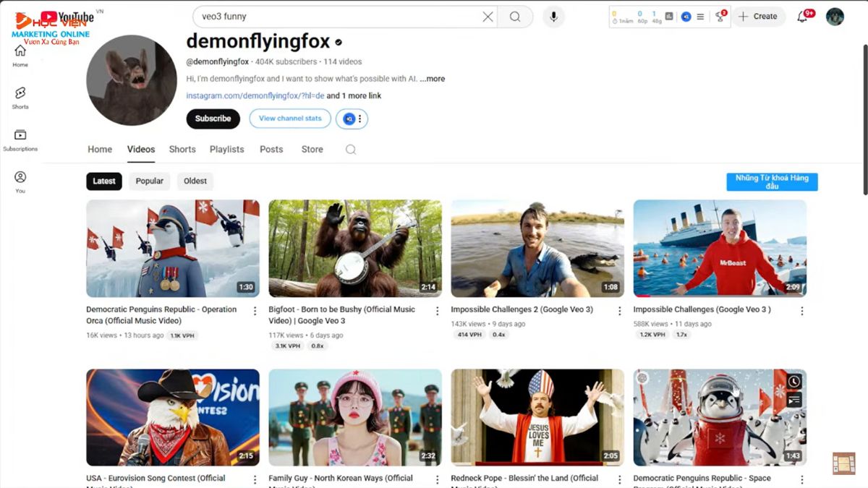Switch to the Playlists tab
868x488 pixels.
click(227, 150)
